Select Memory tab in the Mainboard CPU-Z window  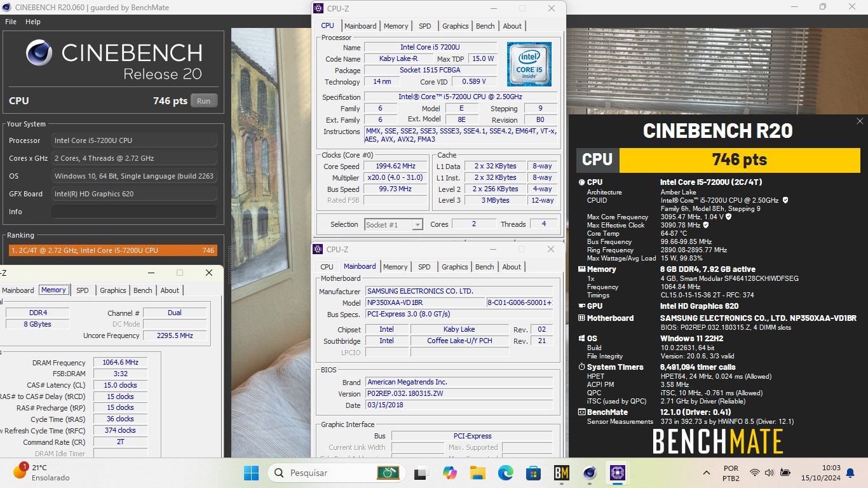tap(395, 267)
